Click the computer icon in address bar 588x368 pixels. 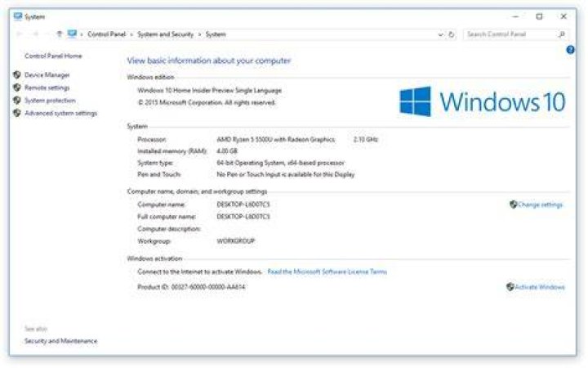72,34
